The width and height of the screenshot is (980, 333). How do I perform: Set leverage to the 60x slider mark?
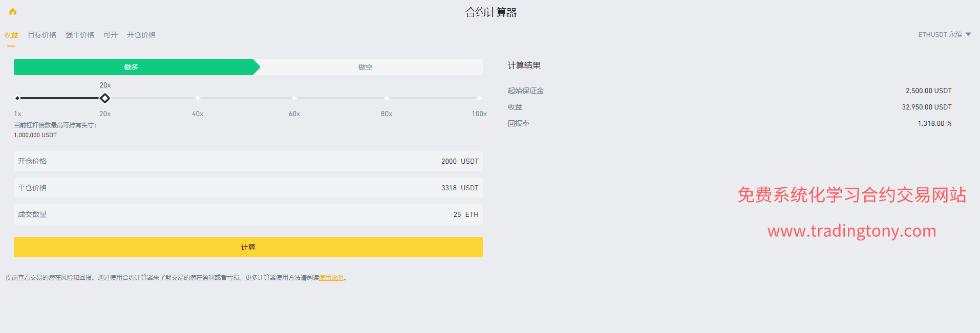(x=294, y=98)
